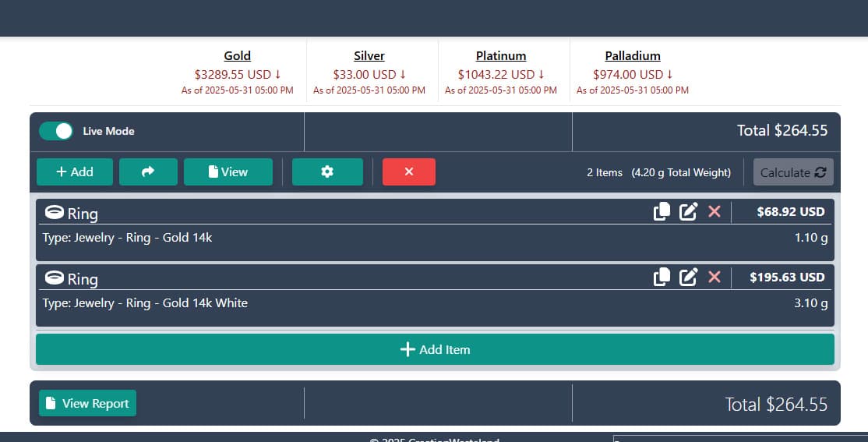This screenshot has height=442, width=868.
Task: Click the Add button in toolbar
Action: click(x=75, y=171)
